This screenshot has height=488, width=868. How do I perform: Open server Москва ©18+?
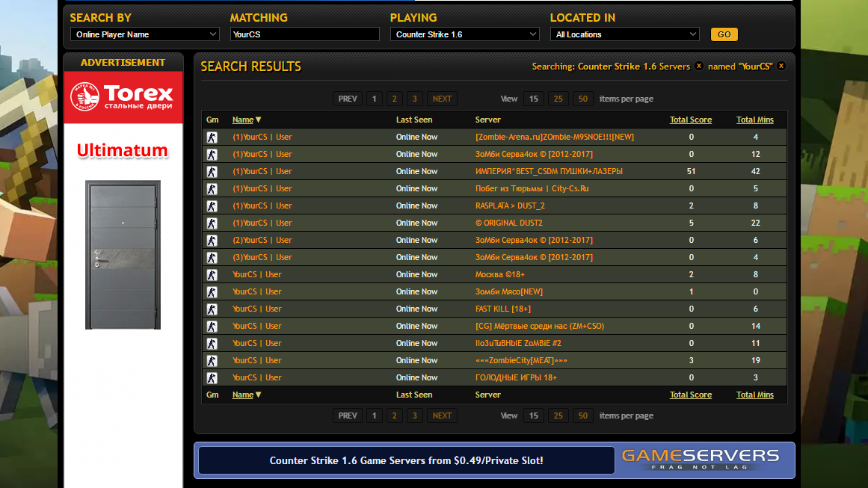pyautogui.click(x=500, y=274)
